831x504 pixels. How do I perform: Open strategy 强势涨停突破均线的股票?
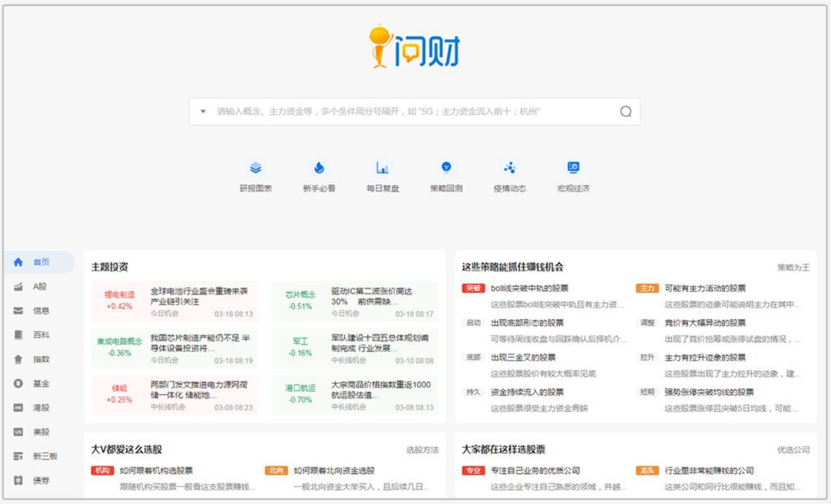click(x=709, y=392)
